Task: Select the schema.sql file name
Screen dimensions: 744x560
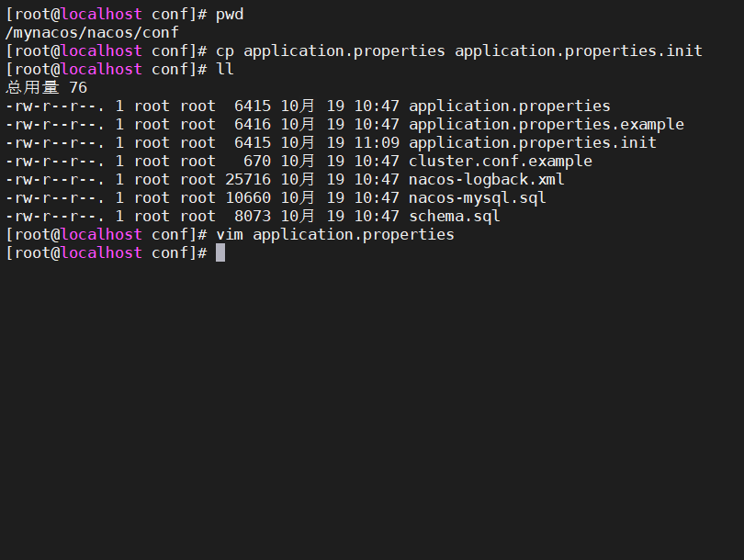Action: click(x=455, y=216)
